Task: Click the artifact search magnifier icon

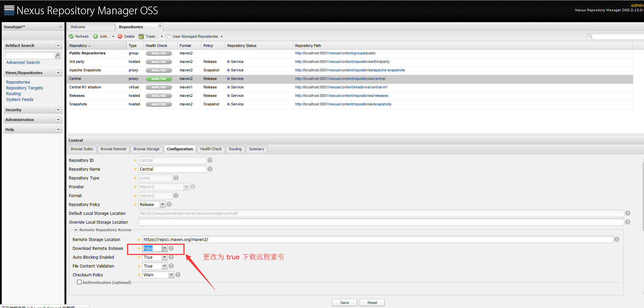Action: click(x=58, y=55)
